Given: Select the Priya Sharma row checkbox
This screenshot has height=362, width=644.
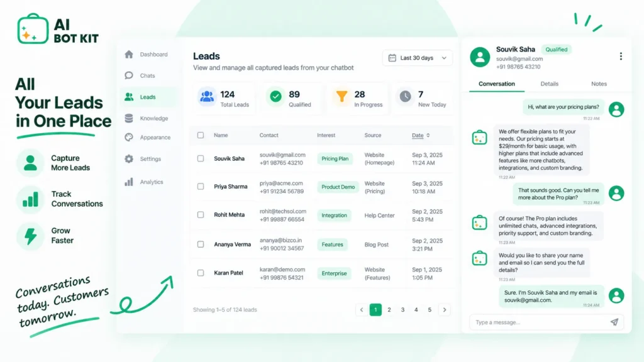Looking at the screenshot, I should tap(201, 186).
